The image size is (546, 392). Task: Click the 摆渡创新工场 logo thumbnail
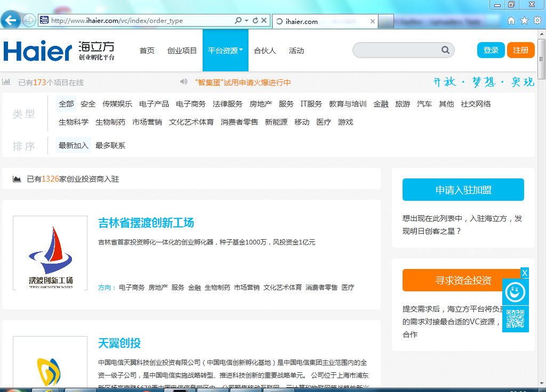point(50,253)
